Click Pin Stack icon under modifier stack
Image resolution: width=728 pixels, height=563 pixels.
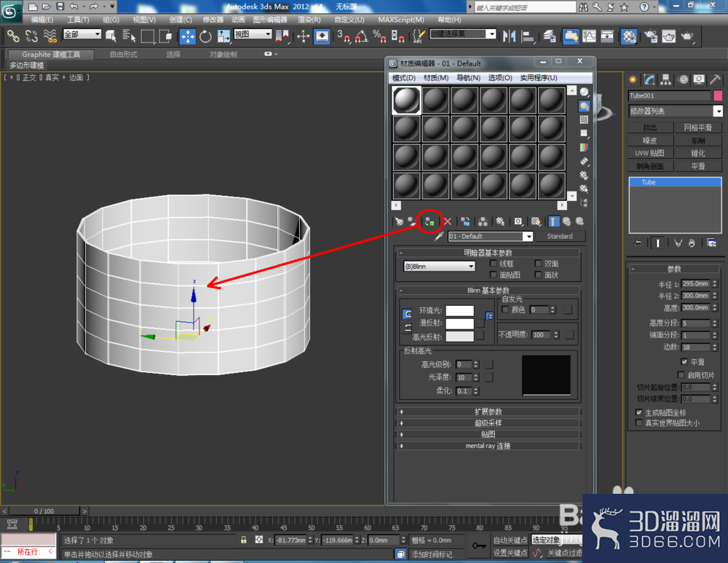tap(637, 243)
